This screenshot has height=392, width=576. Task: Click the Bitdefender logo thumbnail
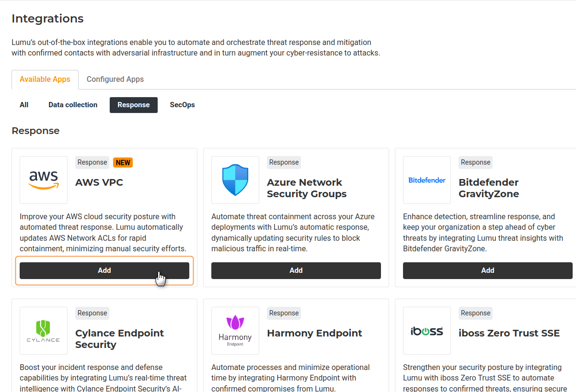click(427, 180)
